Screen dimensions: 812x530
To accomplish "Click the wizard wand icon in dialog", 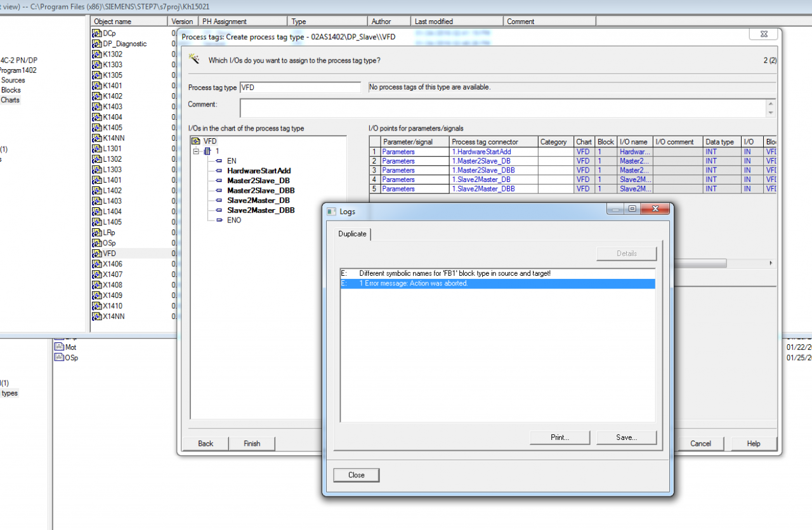I will [195, 59].
